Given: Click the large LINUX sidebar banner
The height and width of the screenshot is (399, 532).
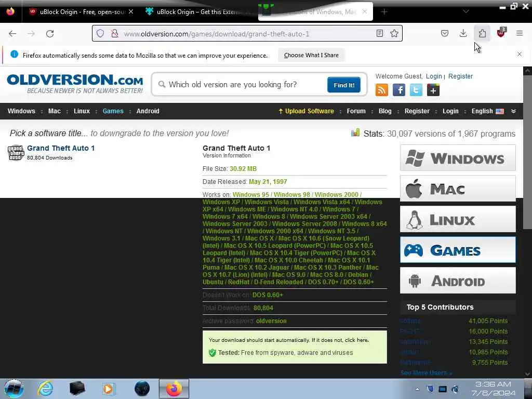Looking at the screenshot, I should pos(458,219).
